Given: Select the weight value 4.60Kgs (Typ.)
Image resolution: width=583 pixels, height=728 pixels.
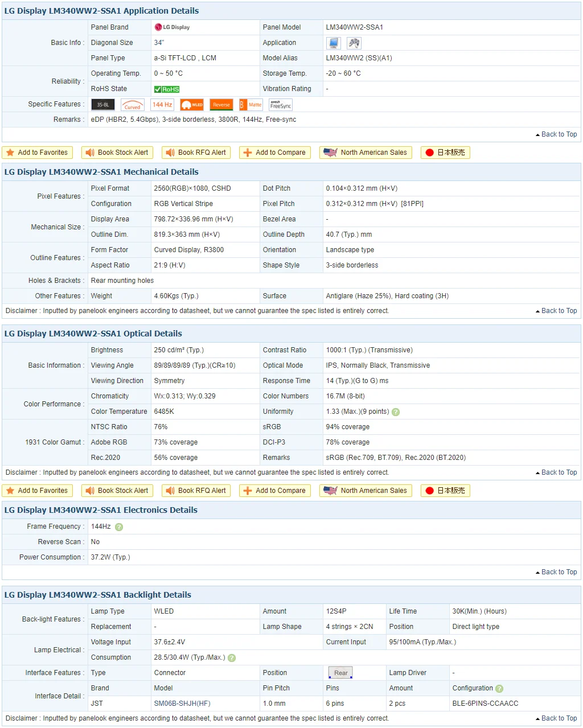Looking at the screenshot, I should coord(176,296).
